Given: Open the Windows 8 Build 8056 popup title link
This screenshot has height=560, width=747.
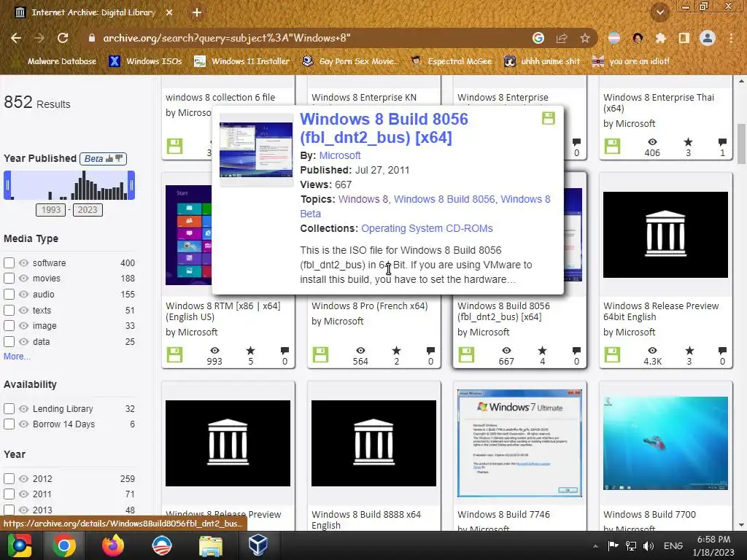Looking at the screenshot, I should (384, 128).
